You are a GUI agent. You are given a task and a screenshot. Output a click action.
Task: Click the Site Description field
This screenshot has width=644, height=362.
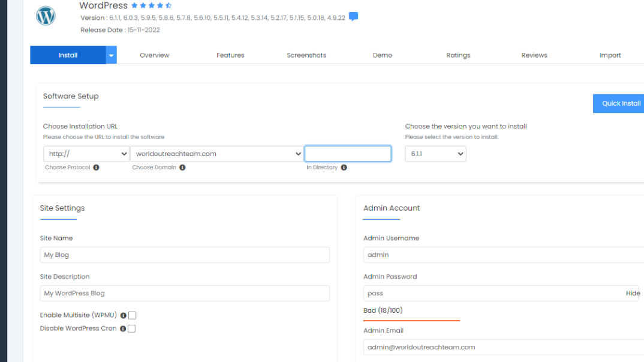(x=185, y=294)
